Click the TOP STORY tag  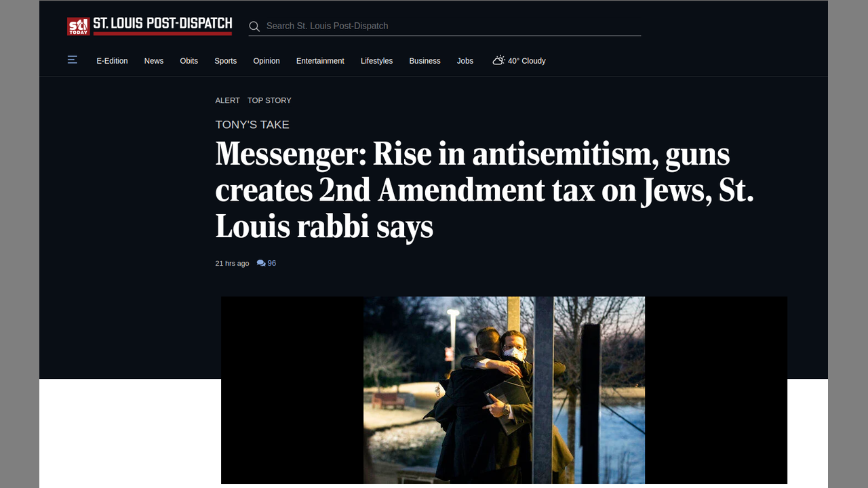pos(269,100)
